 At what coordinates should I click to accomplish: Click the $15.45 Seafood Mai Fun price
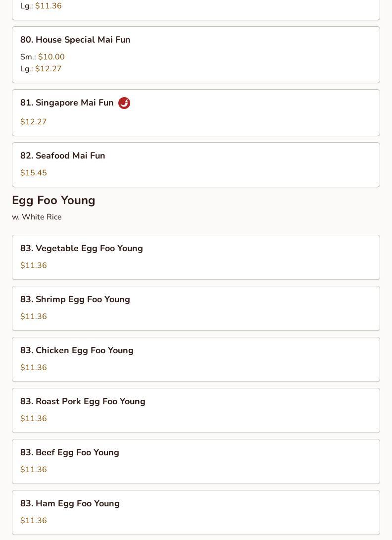tap(33, 172)
